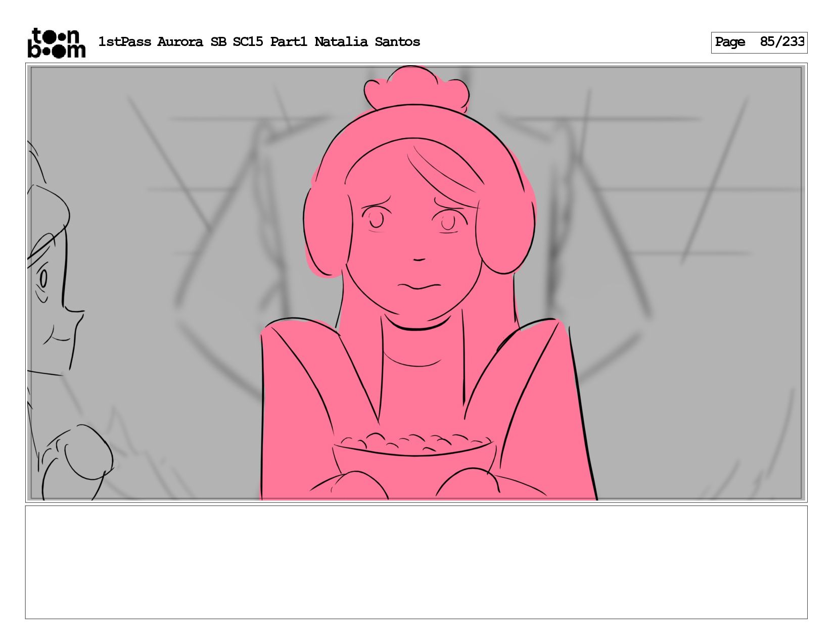Click the 'Part1' label in the header

click(289, 42)
